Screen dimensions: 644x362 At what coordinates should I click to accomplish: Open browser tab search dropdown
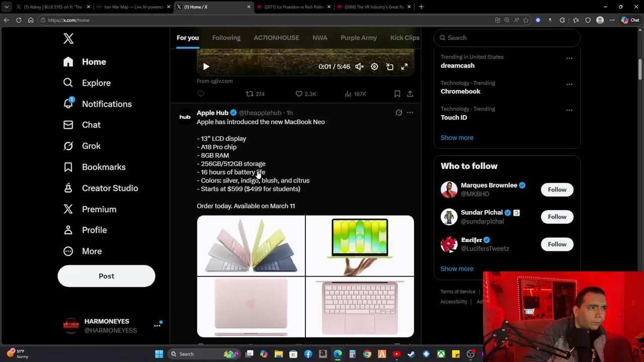[x=7, y=7]
